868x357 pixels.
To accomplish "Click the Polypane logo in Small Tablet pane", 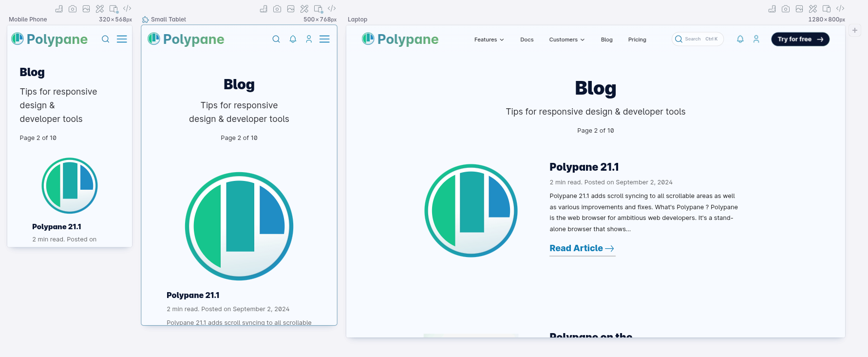I will click(x=186, y=39).
